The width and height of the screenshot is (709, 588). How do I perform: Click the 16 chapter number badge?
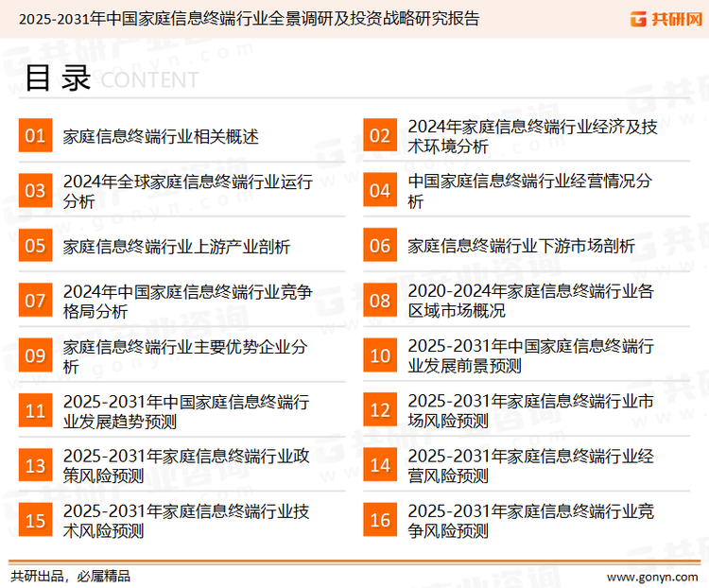click(x=379, y=520)
